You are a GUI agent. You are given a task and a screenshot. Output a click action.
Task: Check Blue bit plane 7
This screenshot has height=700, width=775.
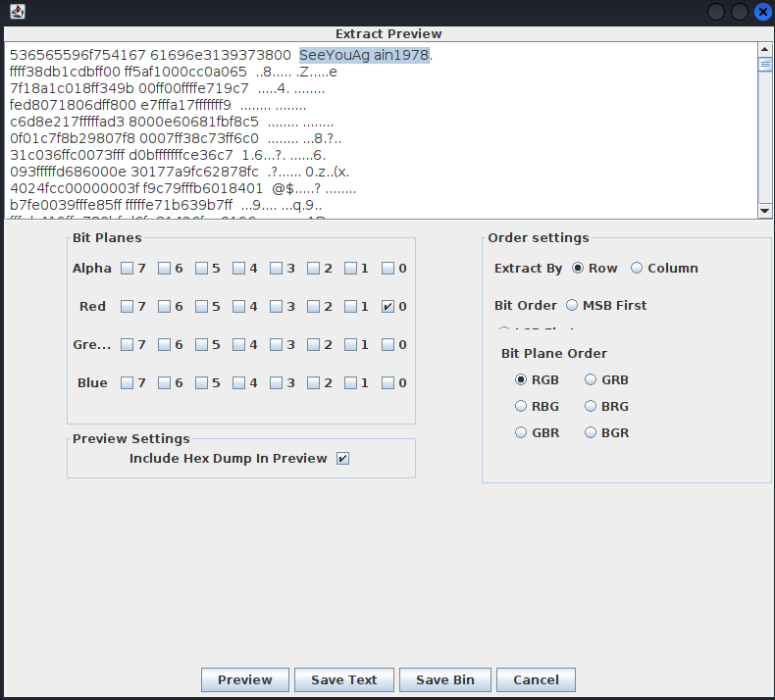[x=127, y=383]
